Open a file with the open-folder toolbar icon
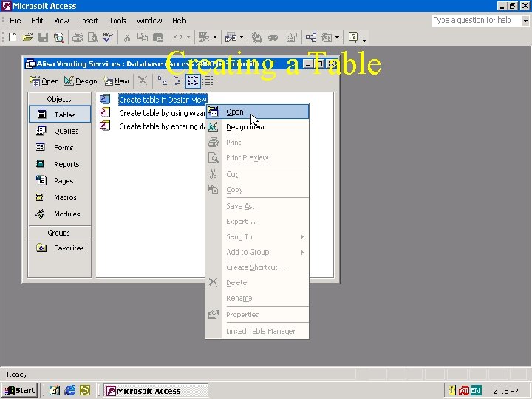 pos(28,37)
